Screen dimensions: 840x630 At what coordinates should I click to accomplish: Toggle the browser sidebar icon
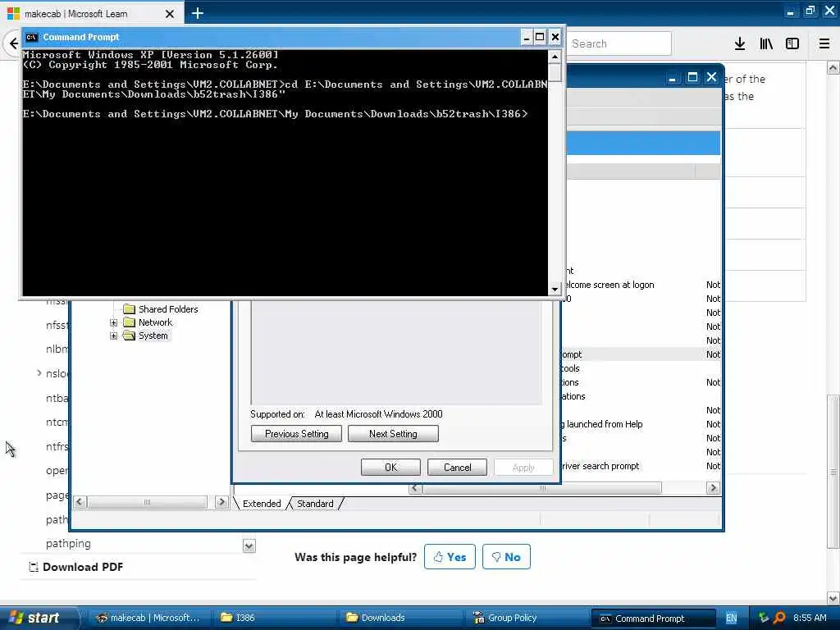pos(792,44)
